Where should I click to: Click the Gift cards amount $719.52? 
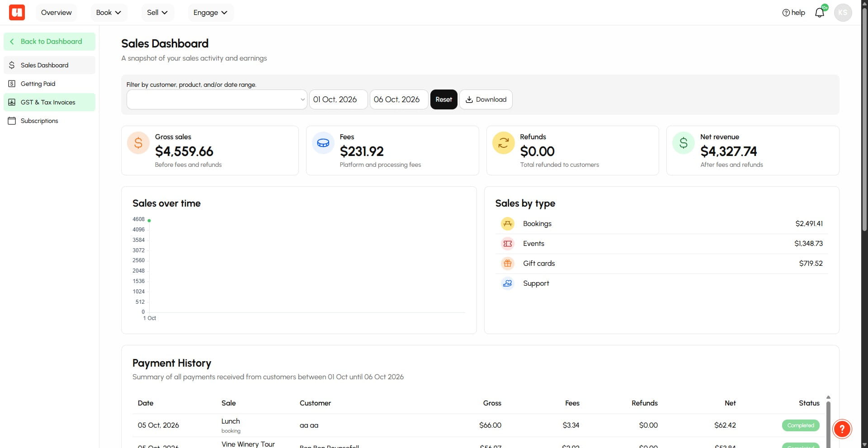[x=811, y=264]
